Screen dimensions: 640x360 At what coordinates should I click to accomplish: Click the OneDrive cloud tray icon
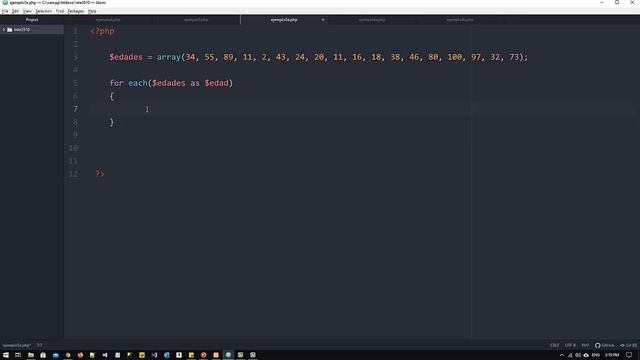[586, 355]
